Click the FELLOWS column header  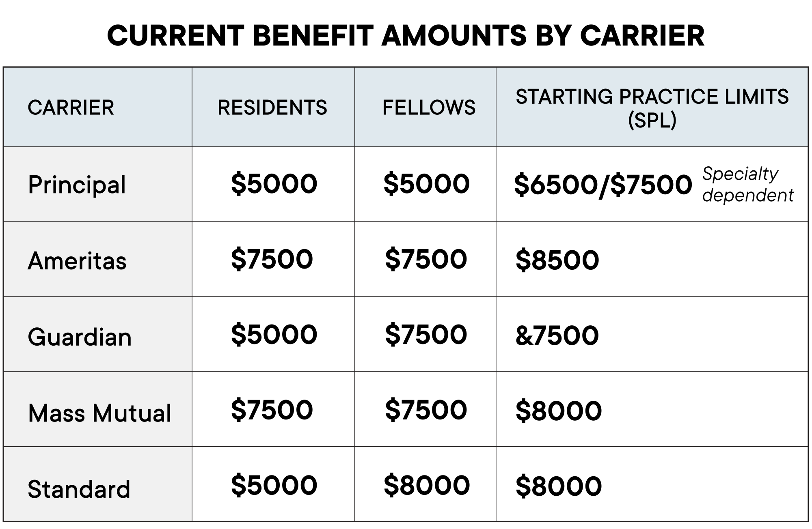(429, 108)
